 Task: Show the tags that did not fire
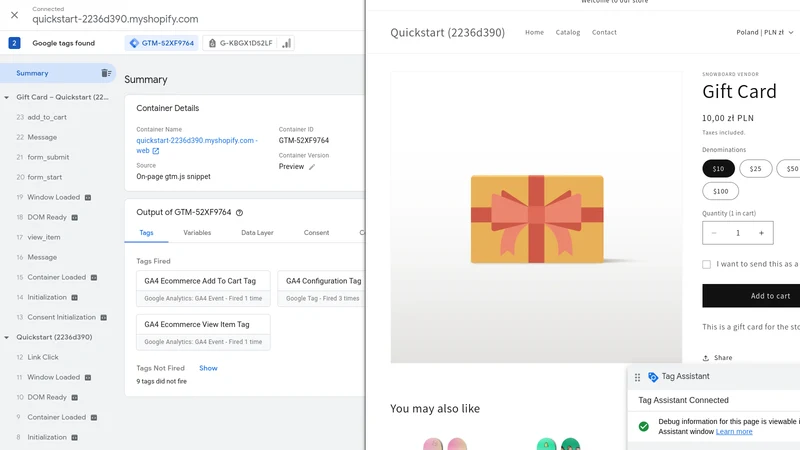[208, 368]
